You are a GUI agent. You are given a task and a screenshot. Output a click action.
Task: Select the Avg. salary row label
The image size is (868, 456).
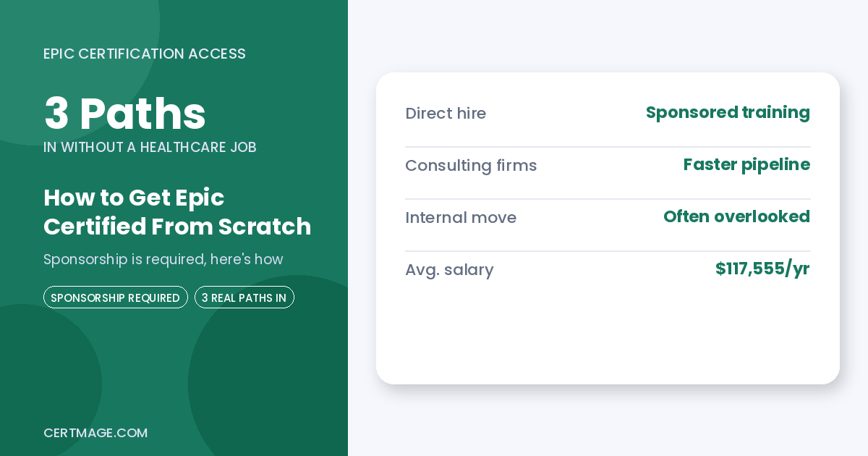point(449,270)
